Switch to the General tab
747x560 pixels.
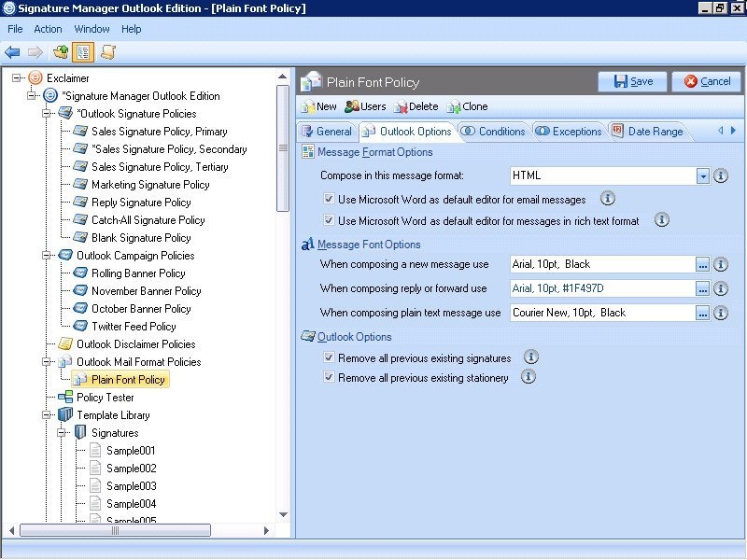[327, 132]
